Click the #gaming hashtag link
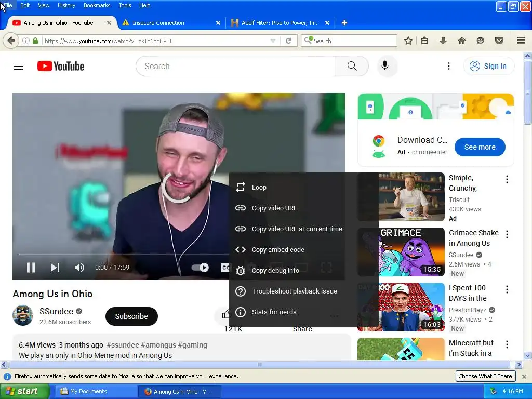532x399 pixels. tap(192, 345)
